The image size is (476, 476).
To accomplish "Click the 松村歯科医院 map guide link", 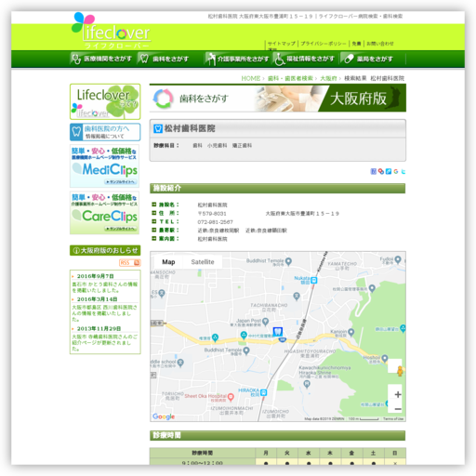I will (212, 239).
